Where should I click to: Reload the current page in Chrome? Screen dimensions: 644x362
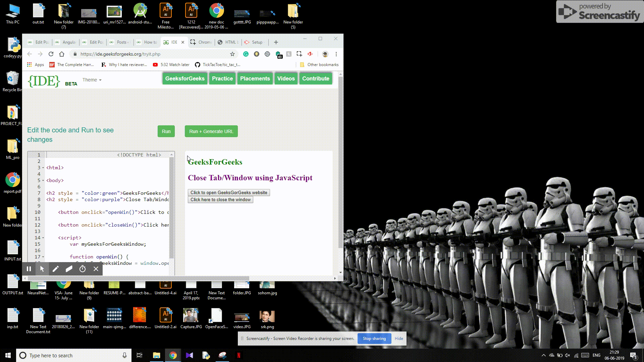click(51, 54)
